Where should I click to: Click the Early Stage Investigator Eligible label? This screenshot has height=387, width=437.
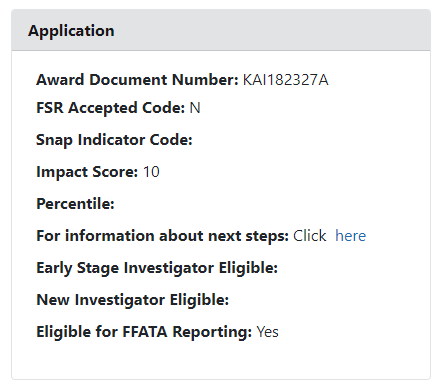pos(157,268)
